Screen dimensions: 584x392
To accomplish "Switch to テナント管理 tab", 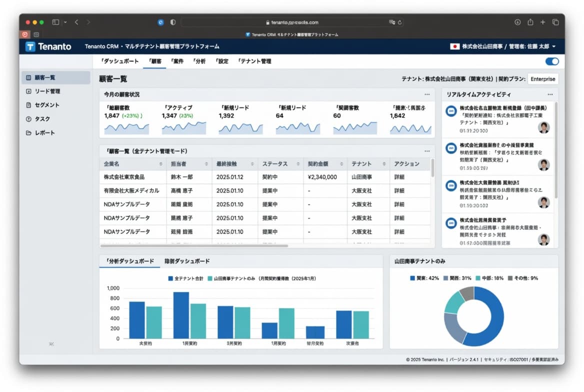I will click(254, 61).
